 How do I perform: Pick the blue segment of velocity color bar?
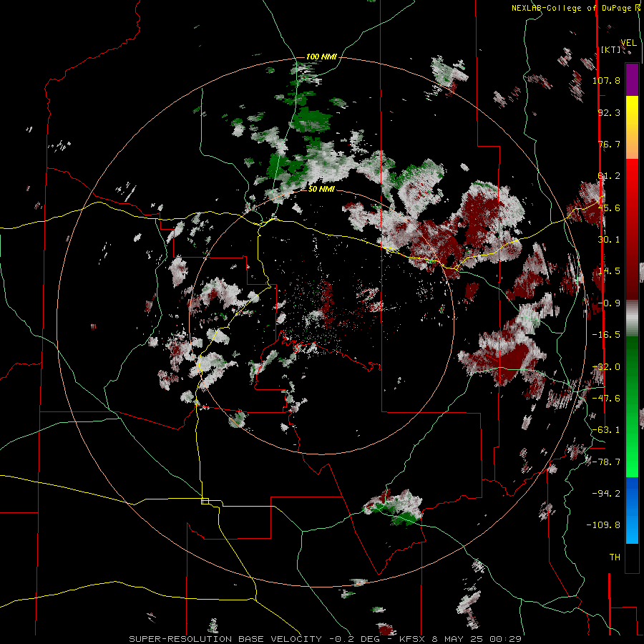tap(632, 510)
